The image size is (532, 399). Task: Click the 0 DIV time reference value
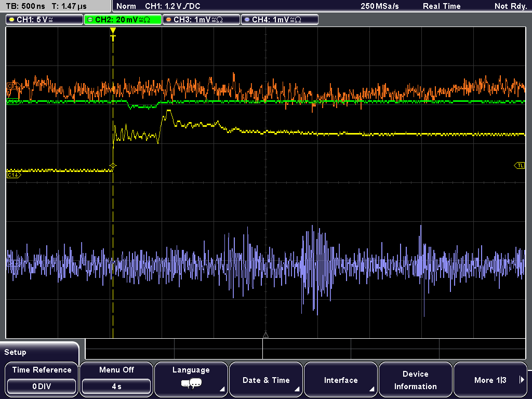click(x=42, y=387)
